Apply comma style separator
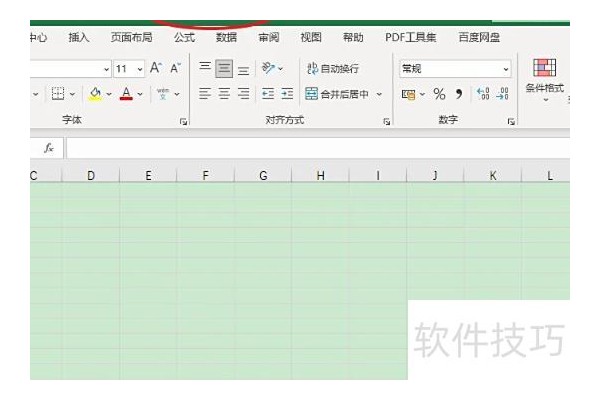 click(x=459, y=94)
